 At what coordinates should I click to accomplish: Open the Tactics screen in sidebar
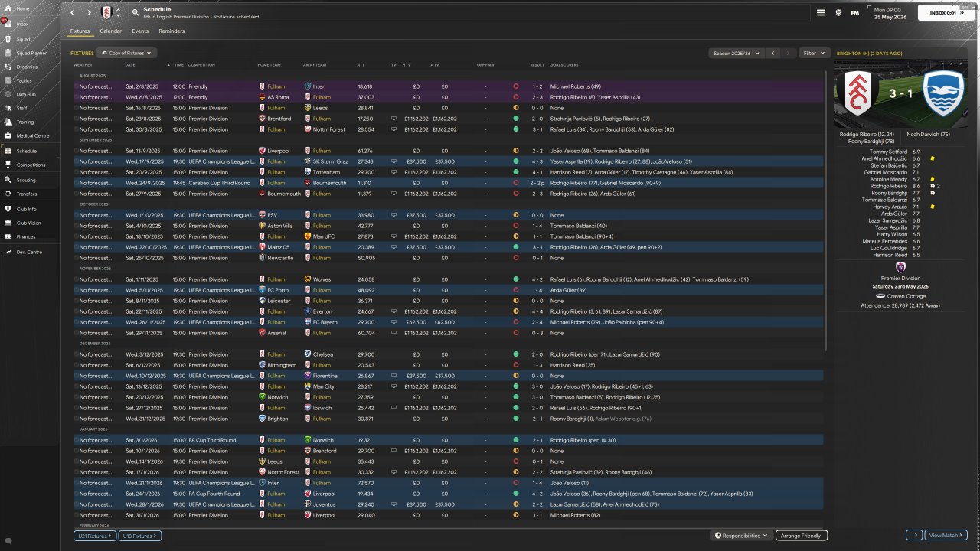(x=24, y=80)
